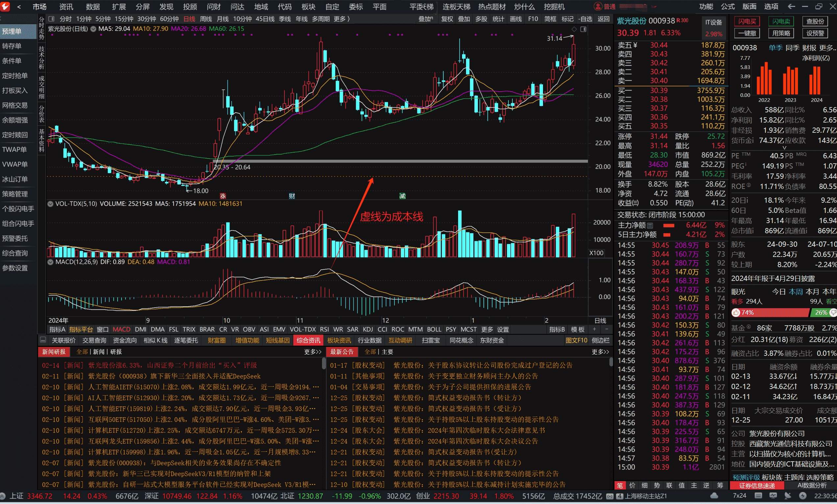
Task: Click the keyboard icon in status bar
Action: pyautogui.click(x=758, y=496)
